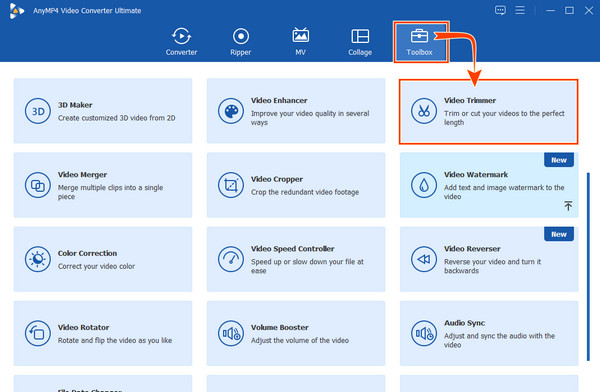Click the Collage tab layout icon
This screenshot has width=600, height=392.
click(x=360, y=36)
